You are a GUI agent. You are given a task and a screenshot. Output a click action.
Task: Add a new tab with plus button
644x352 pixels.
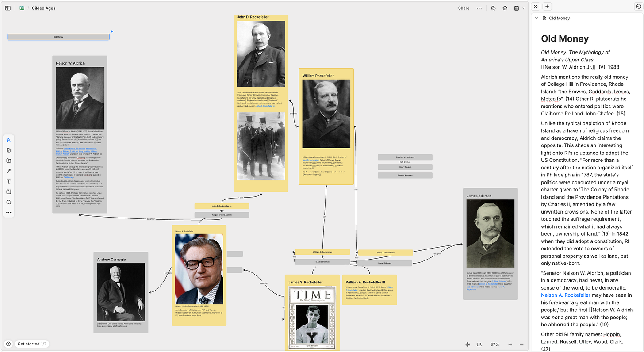[547, 6]
